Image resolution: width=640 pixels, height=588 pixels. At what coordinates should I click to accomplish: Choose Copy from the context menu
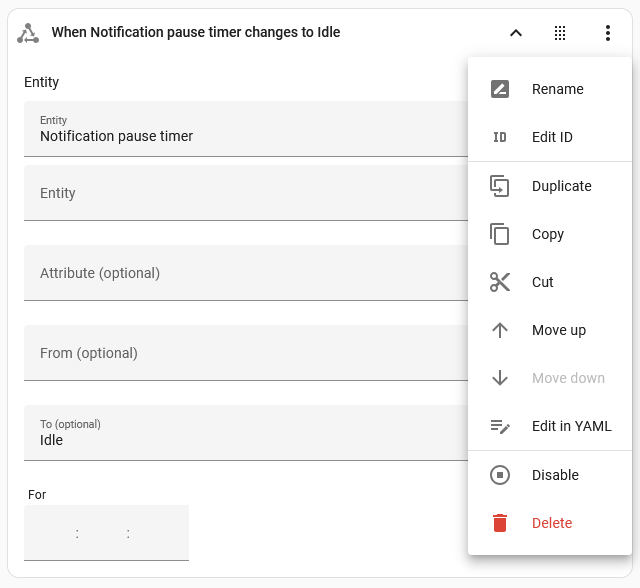tap(548, 234)
